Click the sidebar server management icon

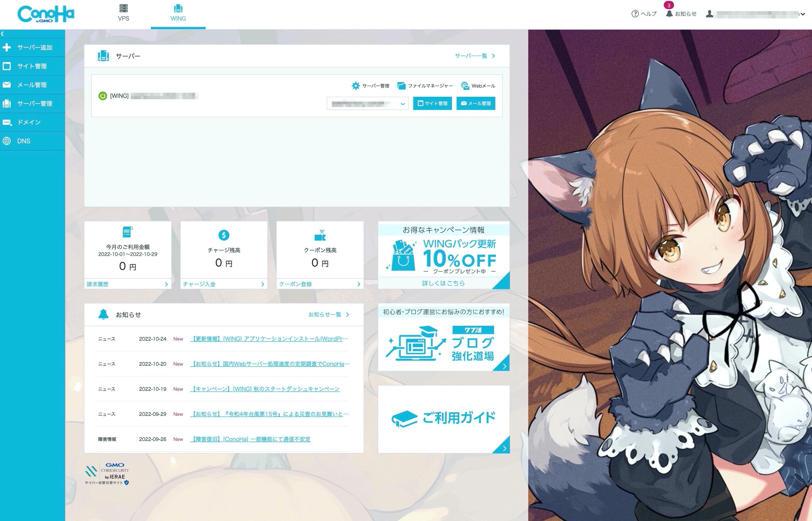7,104
